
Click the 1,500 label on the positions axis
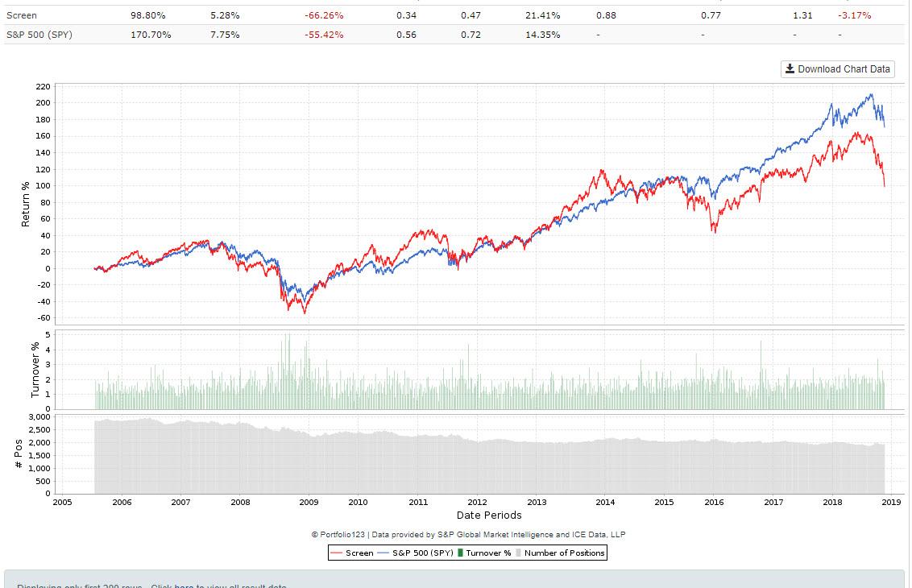click(x=39, y=455)
